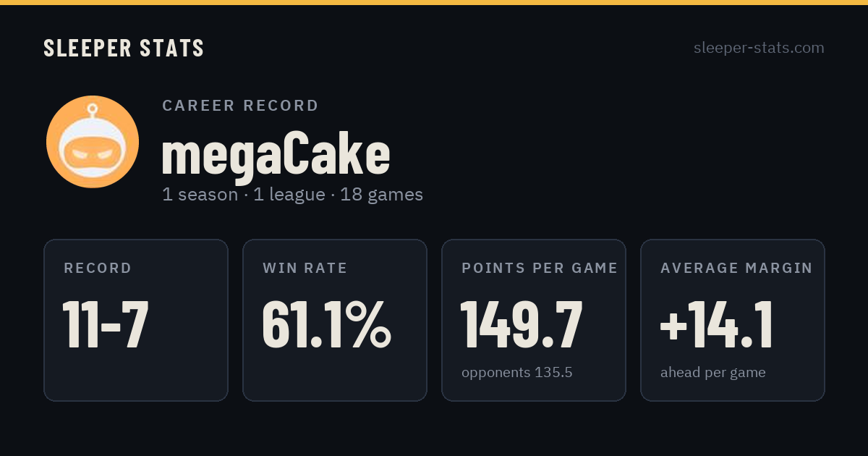The width and height of the screenshot is (868, 456).
Task: Select the ahead per game caption
Action: point(713,373)
